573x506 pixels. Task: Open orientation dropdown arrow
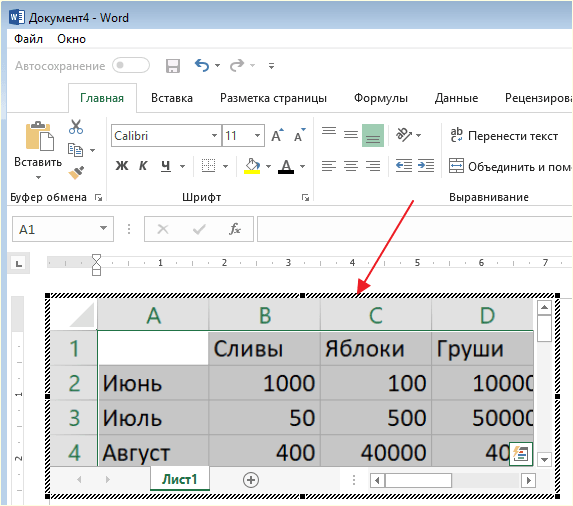click(419, 136)
